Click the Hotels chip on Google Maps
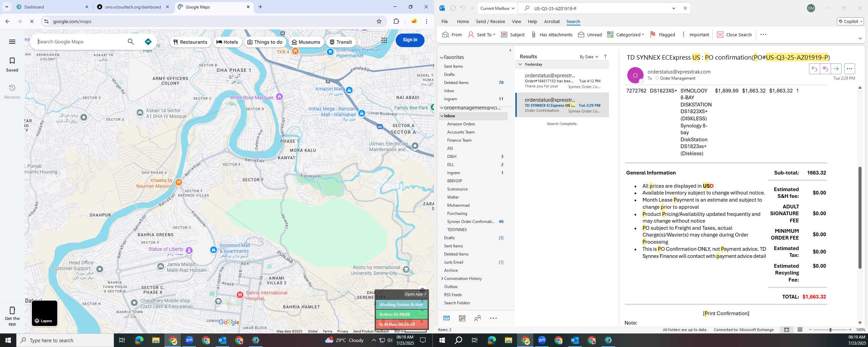This screenshot has width=868, height=347. [227, 42]
